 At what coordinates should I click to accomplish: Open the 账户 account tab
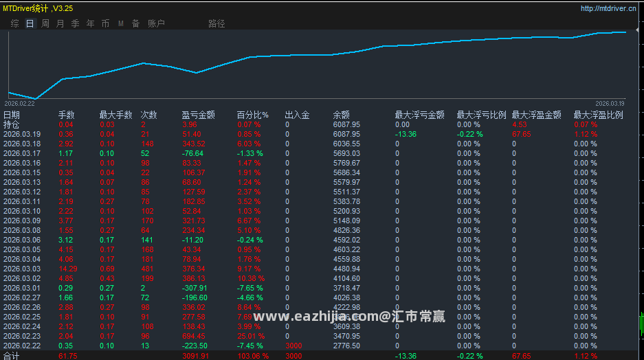pos(156,24)
